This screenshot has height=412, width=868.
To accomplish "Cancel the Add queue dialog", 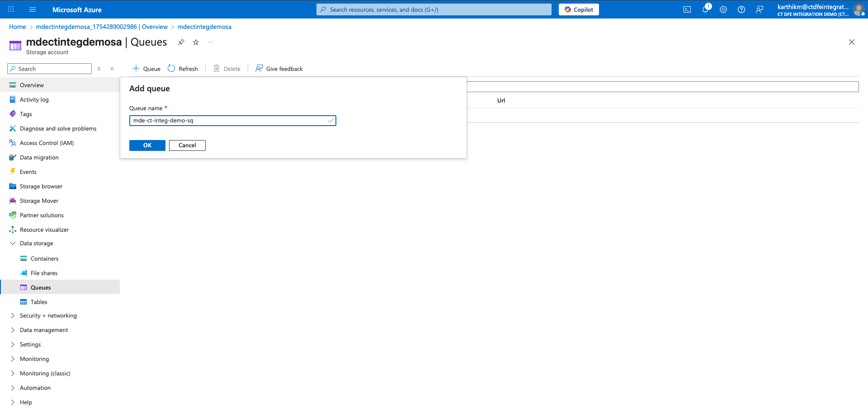I will click(x=187, y=145).
